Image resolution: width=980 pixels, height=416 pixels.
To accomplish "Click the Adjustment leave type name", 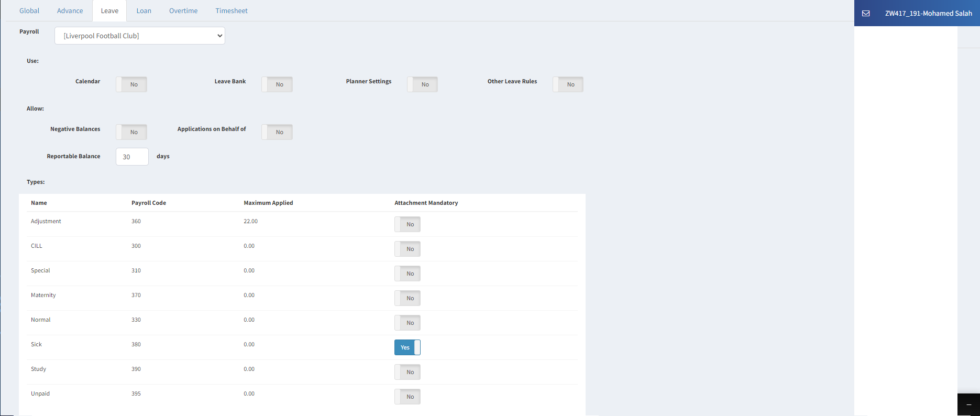I will click(x=46, y=221).
